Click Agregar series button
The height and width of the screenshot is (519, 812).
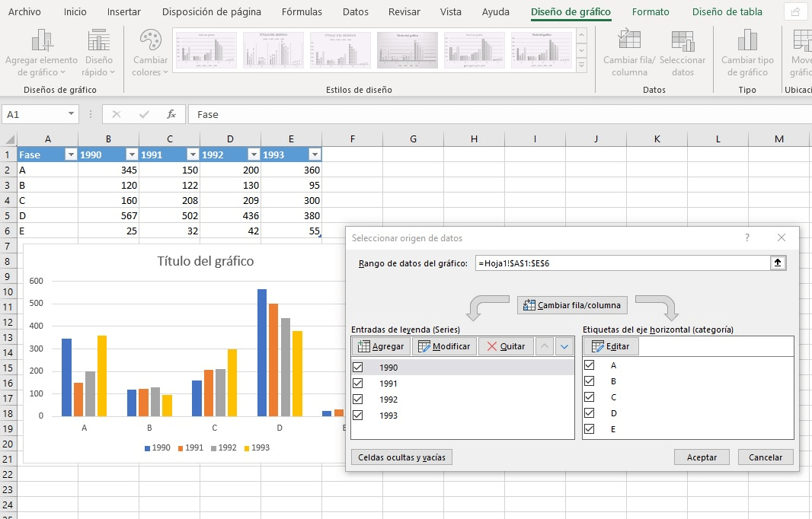381,346
